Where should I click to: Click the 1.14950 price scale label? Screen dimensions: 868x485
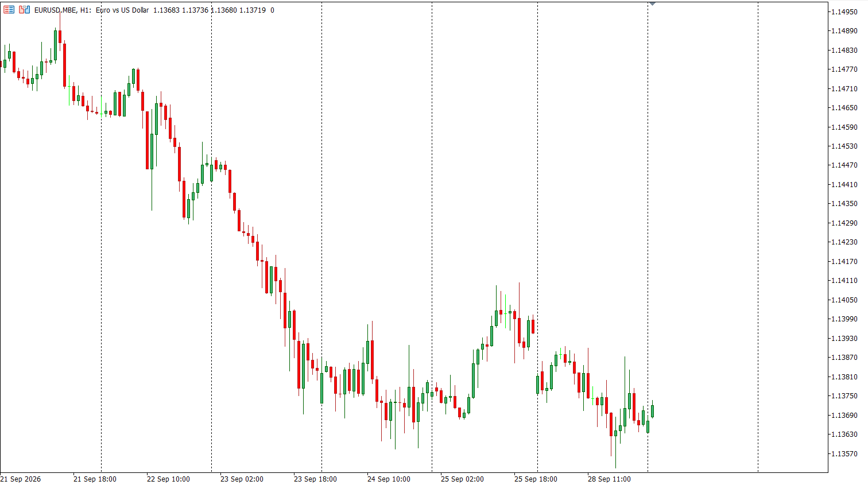pos(844,11)
